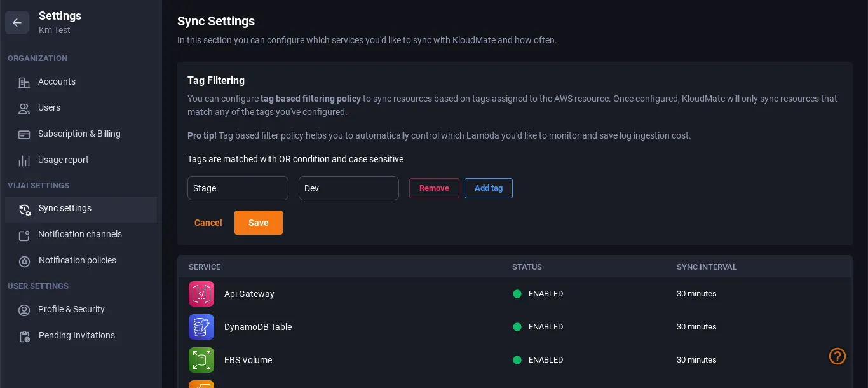Click the Users people icon
Screen dimensions: 868x388
(24, 108)
